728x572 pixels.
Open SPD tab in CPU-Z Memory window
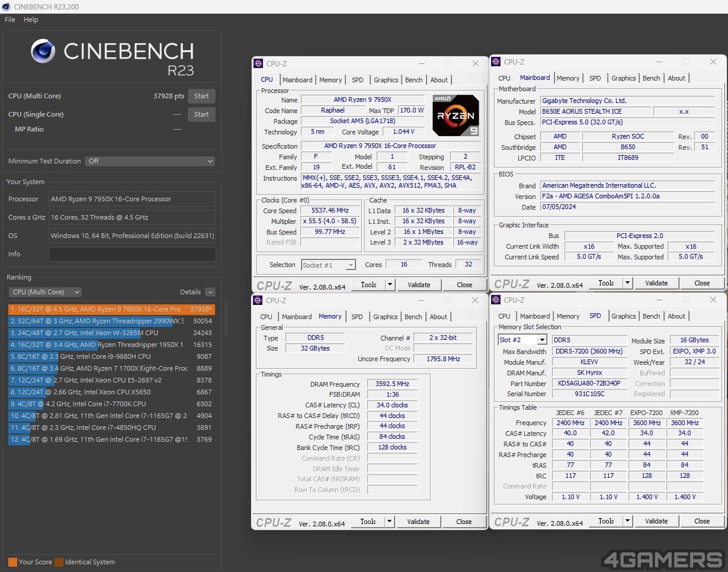click(357, 317)
